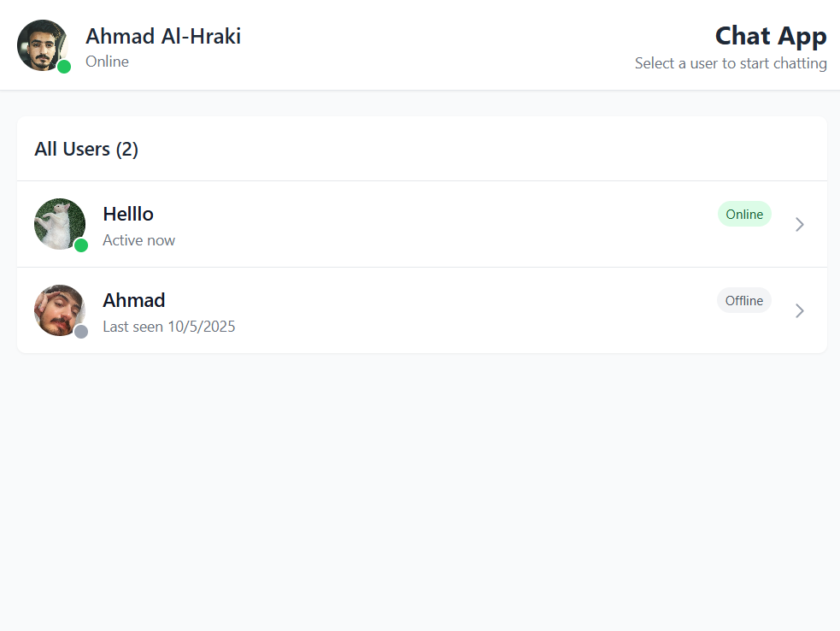Open Helllo's cat profile picture
840x631 pixels.
coord(58,222)
